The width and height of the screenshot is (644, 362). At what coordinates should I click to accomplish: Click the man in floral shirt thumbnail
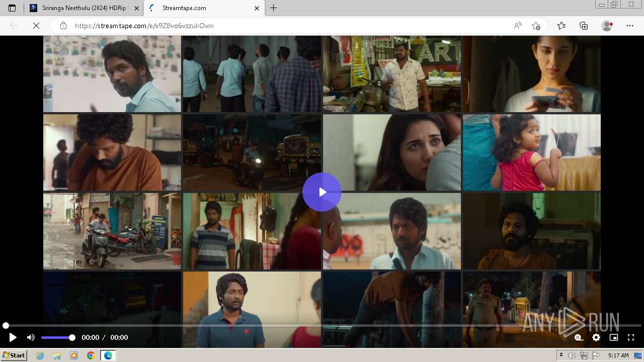point(391,74)
